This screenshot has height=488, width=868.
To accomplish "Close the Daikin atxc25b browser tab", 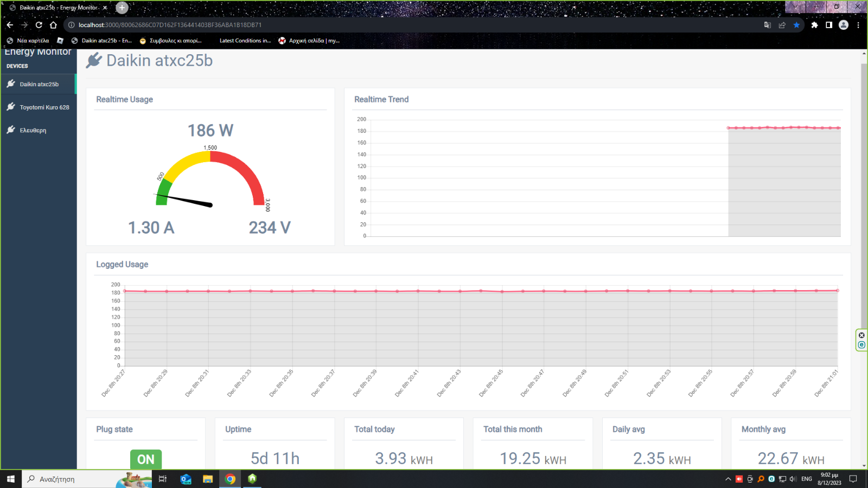I will 105,8.
